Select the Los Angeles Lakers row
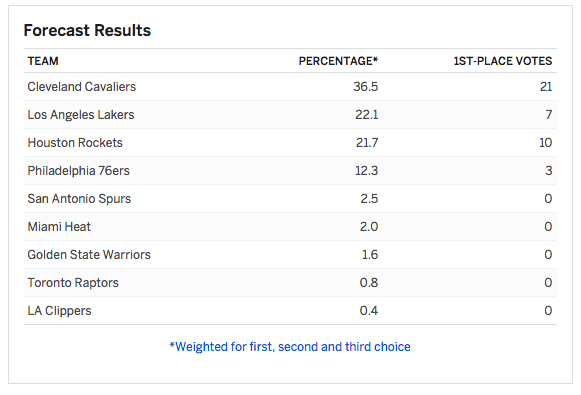 [290, 115]
